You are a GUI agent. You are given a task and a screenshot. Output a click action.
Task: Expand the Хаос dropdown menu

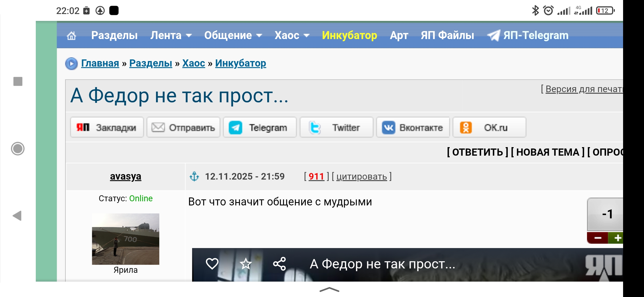pyautogui.click(x=292, y=35)
